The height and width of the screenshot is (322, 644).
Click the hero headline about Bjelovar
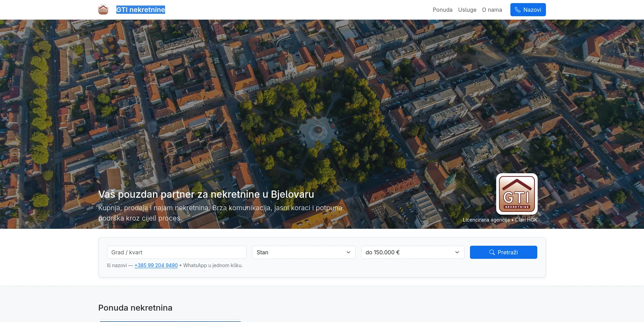[x=206, y=194]
